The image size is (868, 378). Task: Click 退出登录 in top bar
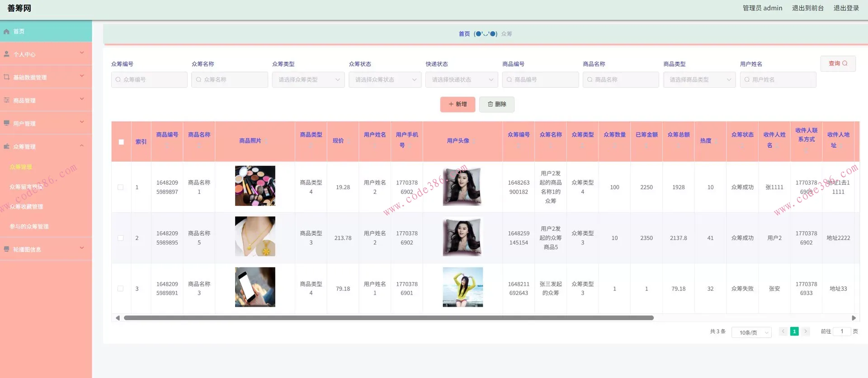[846, 8]
